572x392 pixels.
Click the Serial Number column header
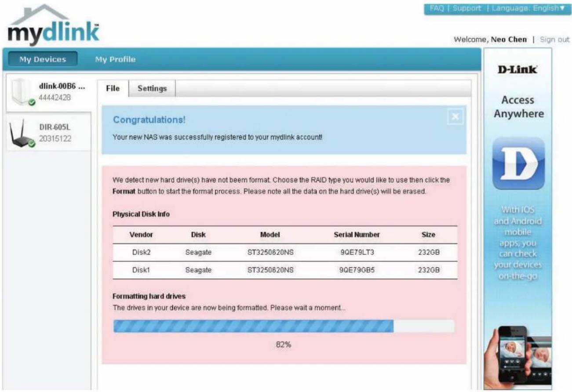(357, 235)
